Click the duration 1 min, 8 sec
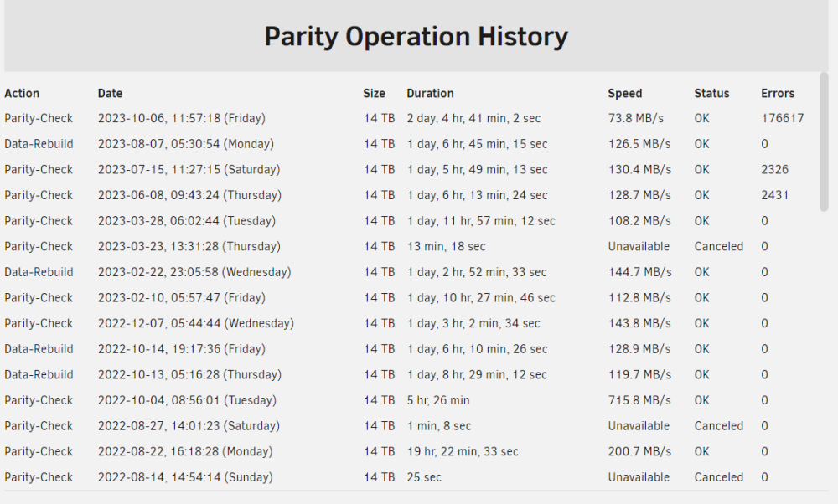 (439, 425)
